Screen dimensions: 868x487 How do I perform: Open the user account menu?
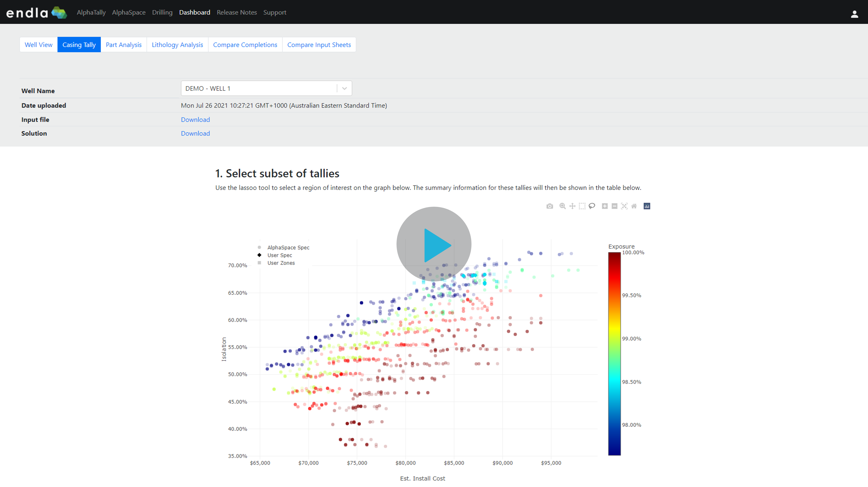pos(854,14)
